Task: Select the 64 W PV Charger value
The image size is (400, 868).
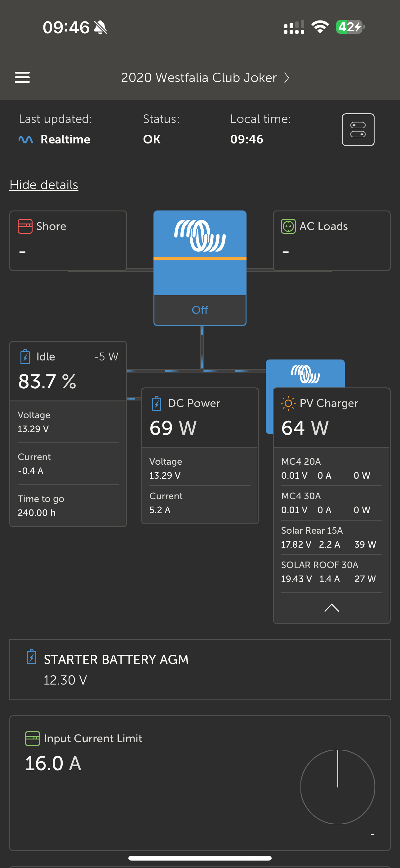Action: 305,428
